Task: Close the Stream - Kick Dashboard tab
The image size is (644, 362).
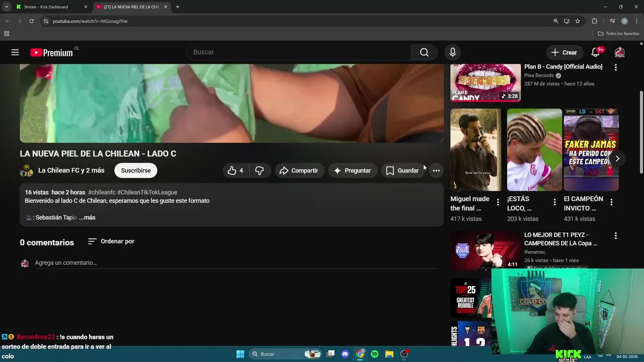Action: coord(86,7)
